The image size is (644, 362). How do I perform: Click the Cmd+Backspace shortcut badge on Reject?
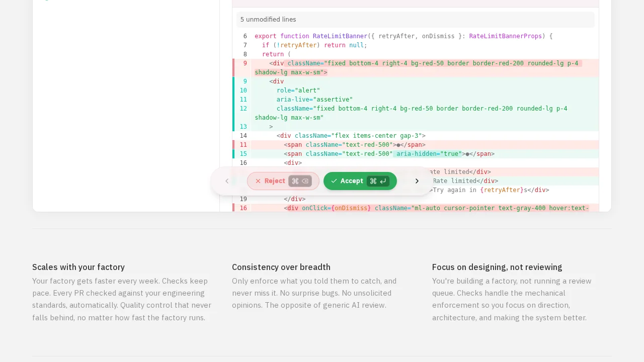pyautogui.click(x=300, y=181)
